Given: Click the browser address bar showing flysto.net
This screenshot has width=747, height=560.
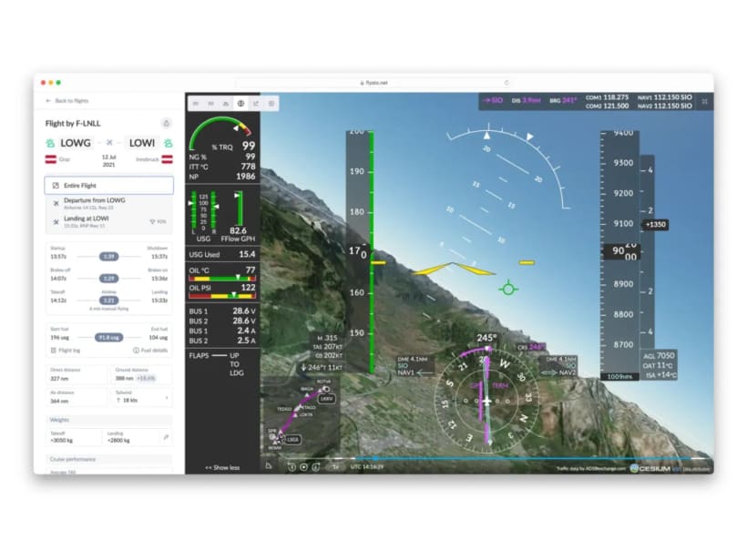Looking at the screenshot, I should click(374, 83).
